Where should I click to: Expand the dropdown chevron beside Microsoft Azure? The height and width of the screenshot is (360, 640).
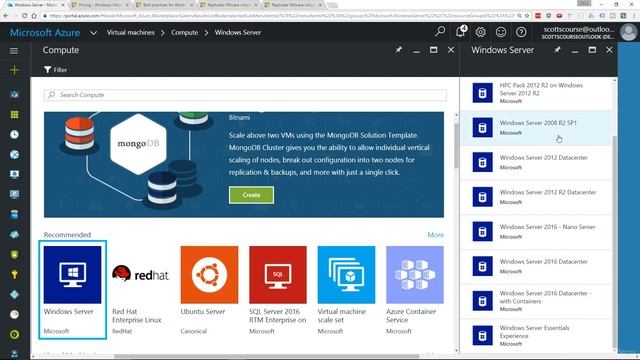pyautogui.click(x=93, y=32)
